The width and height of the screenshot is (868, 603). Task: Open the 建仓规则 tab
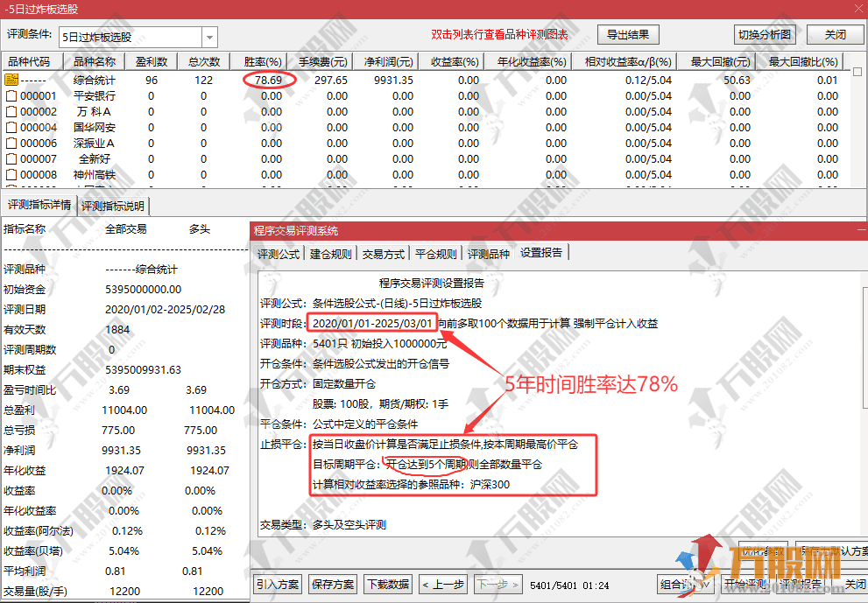point(331,254)
